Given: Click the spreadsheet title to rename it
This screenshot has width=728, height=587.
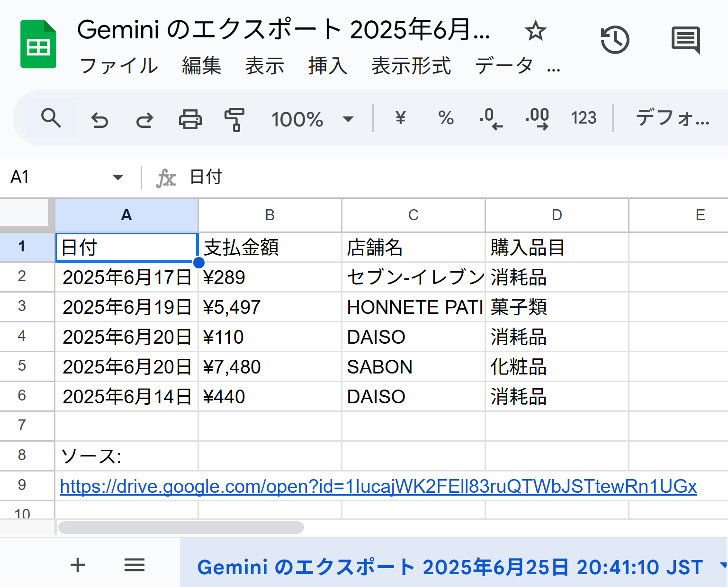Looking at the screenshot, I should click(x=283, y=29).
